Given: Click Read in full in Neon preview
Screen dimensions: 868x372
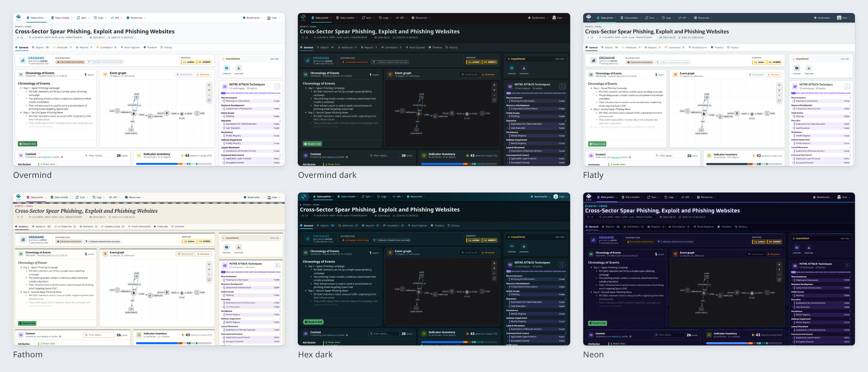Looking at the screenshot, I should [598, 323].
